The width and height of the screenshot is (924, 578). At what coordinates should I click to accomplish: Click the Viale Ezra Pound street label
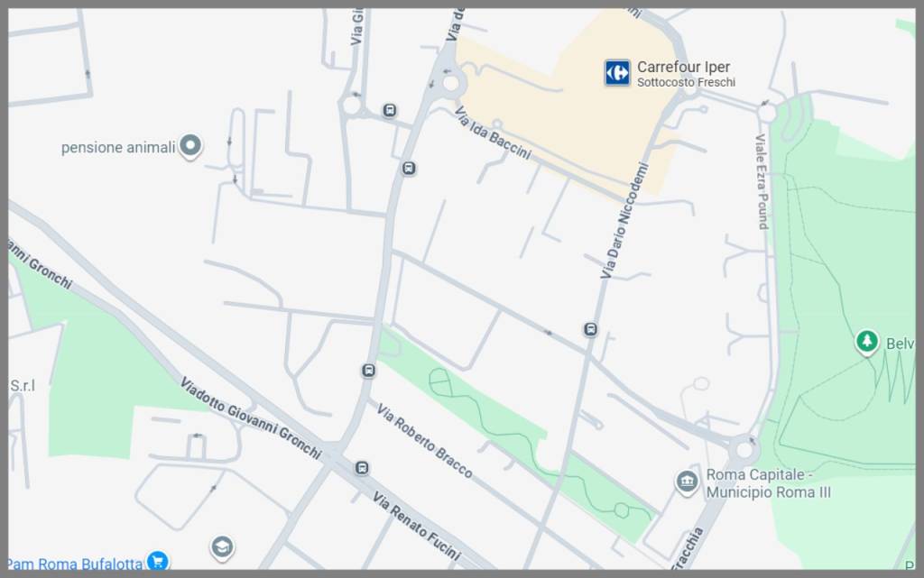tap(762, 182)
